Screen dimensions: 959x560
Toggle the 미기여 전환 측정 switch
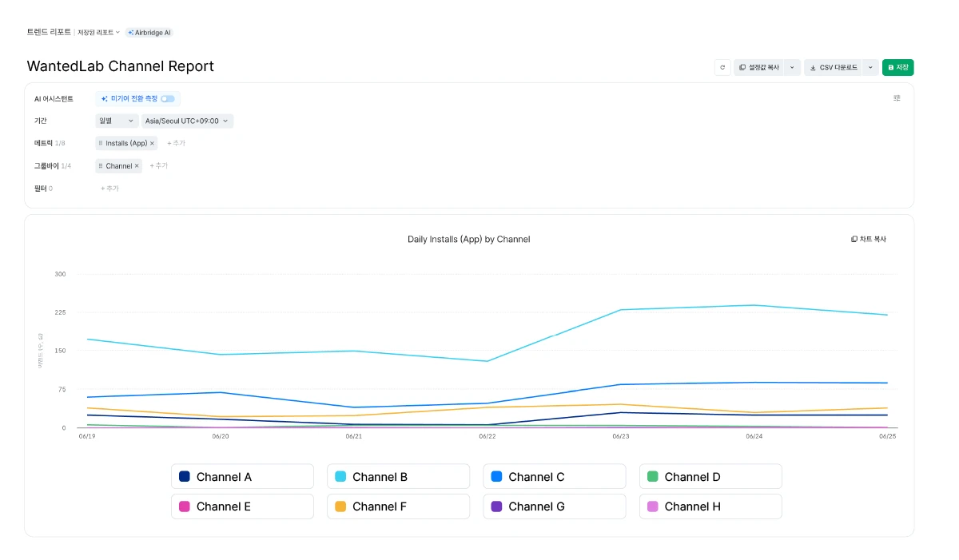pyautogui.click(x=168, y=99)
